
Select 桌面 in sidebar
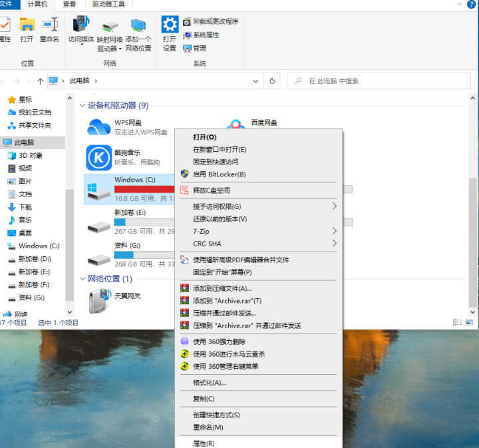click(20, 233)
